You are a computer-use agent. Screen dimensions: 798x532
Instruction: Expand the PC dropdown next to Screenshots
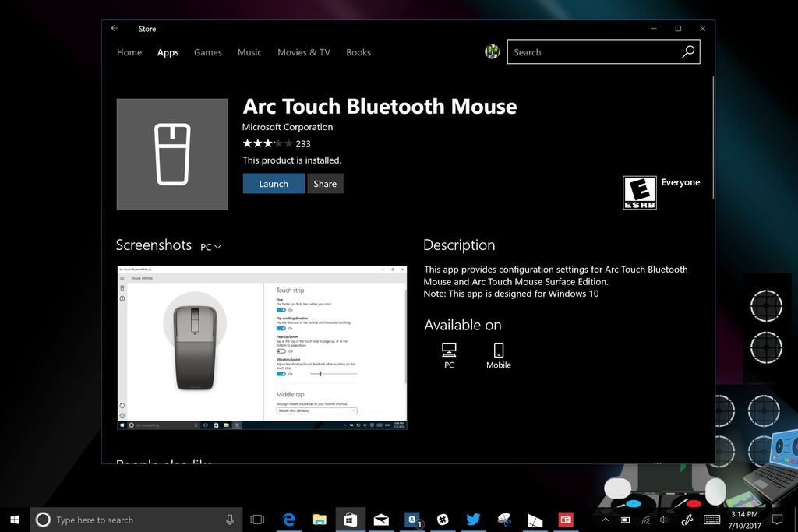click(x=210, y=246)
